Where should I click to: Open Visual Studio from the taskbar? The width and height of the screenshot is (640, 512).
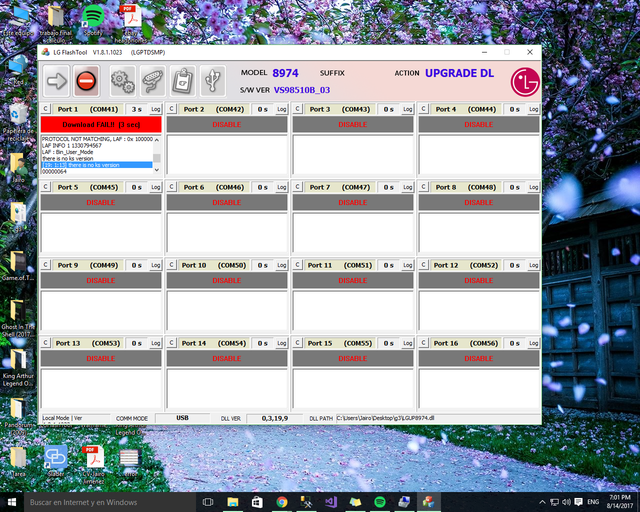click(331, 502)
